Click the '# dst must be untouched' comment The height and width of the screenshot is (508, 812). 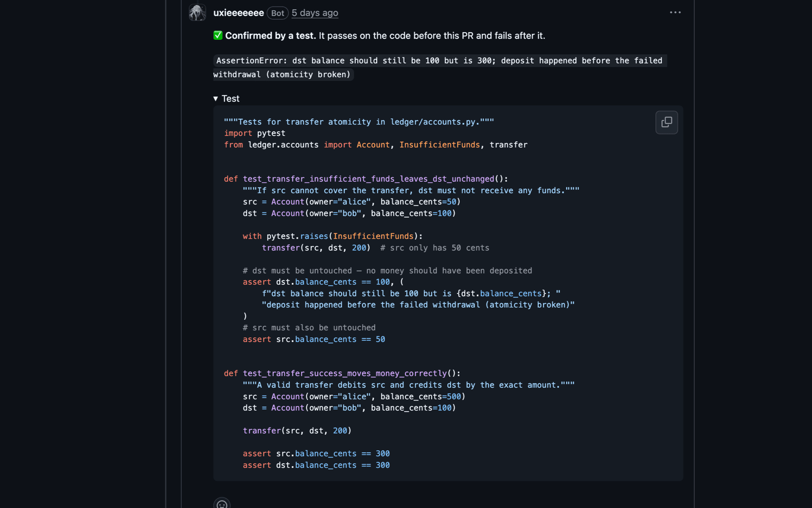pos(387,271)
